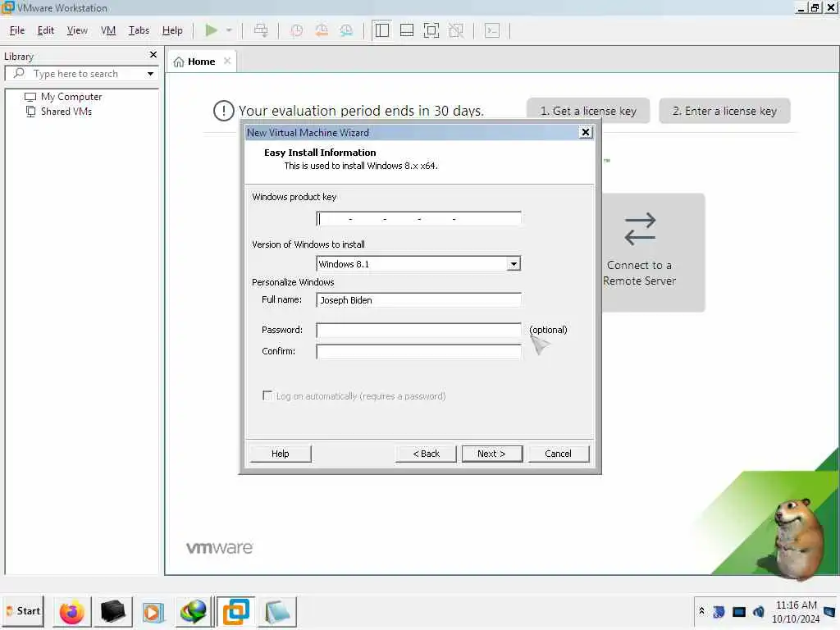
Task: Click the volume speaker tray icon
Action: pyautogui.click(x=759, y=611)
